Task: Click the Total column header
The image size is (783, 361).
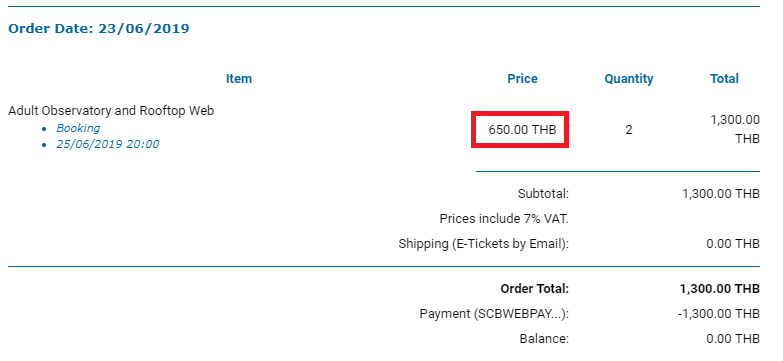Action: [x=724, y=78]
